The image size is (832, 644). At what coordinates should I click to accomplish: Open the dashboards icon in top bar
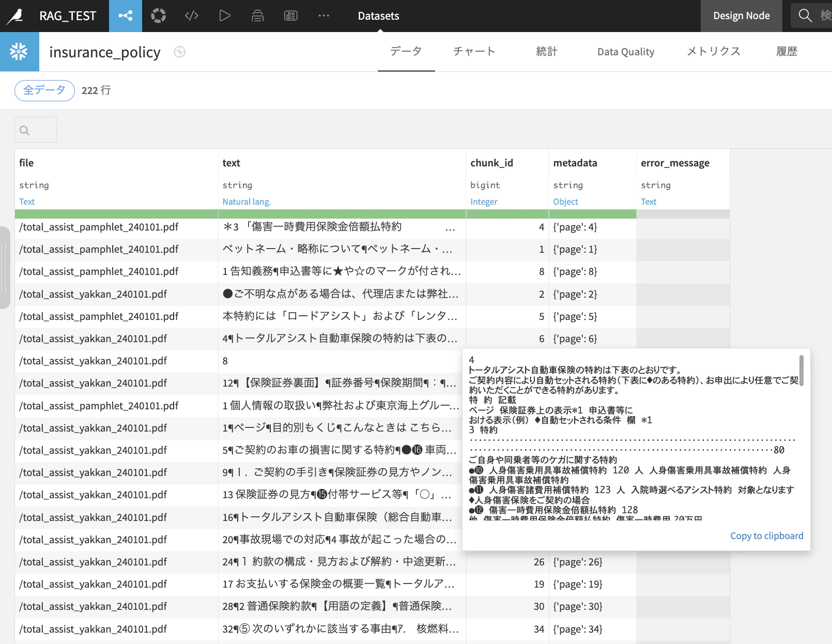tap(291, 16)
